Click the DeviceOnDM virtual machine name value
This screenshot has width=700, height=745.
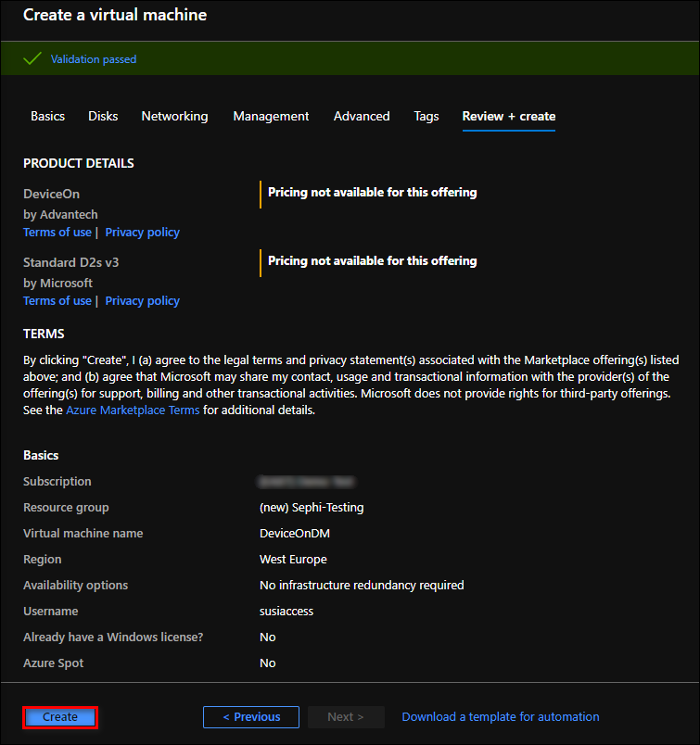[293, 534]
